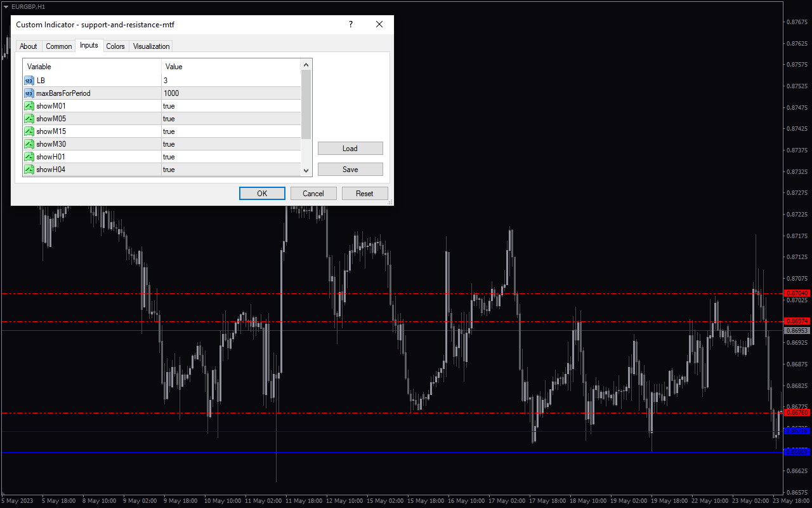Screen dimensions: 812x508
Task: Click the Variable column header
Action: 92,67
